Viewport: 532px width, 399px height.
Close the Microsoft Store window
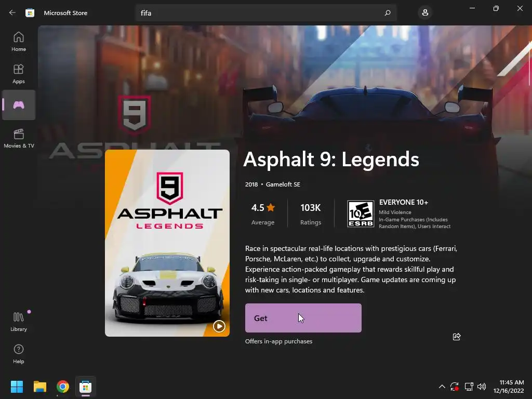click(520, 8)
